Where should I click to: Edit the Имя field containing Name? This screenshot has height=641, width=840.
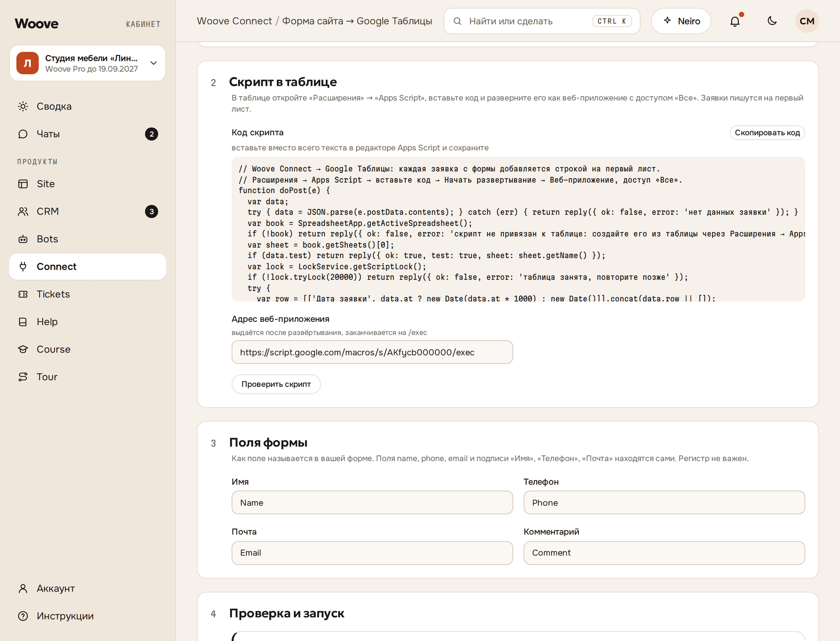click(372, 503)
